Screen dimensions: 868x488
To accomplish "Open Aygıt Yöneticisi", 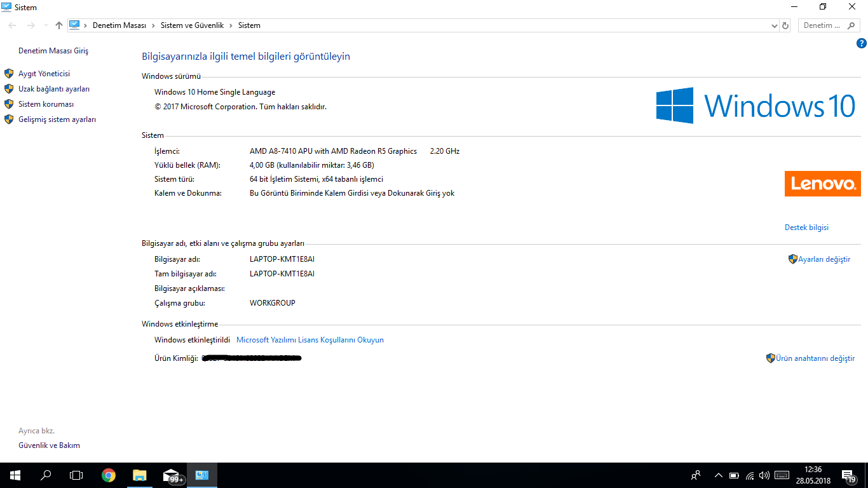I will tap(44, 74).
